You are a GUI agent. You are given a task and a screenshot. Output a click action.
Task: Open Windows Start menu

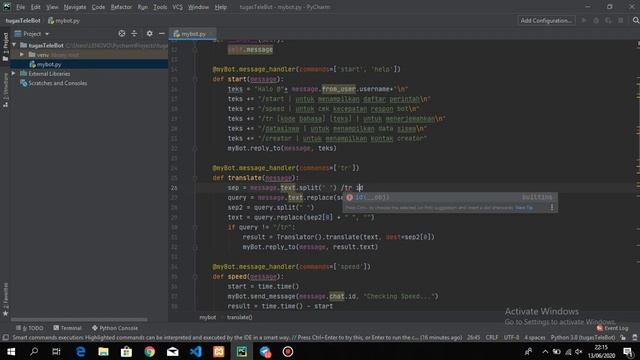click(x=11, y=351)
